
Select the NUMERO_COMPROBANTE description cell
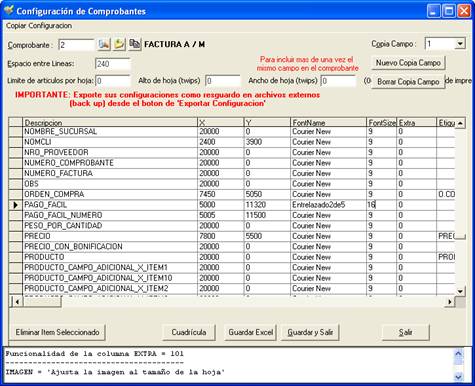point(110,163)
